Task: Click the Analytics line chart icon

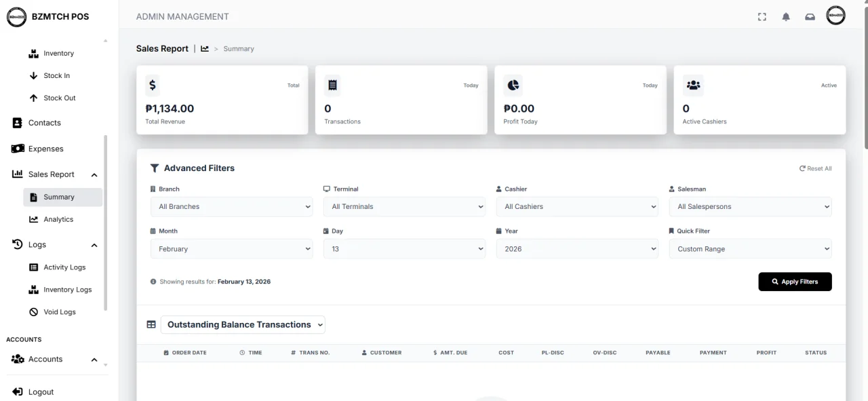Action: click(x=34, y=220)
